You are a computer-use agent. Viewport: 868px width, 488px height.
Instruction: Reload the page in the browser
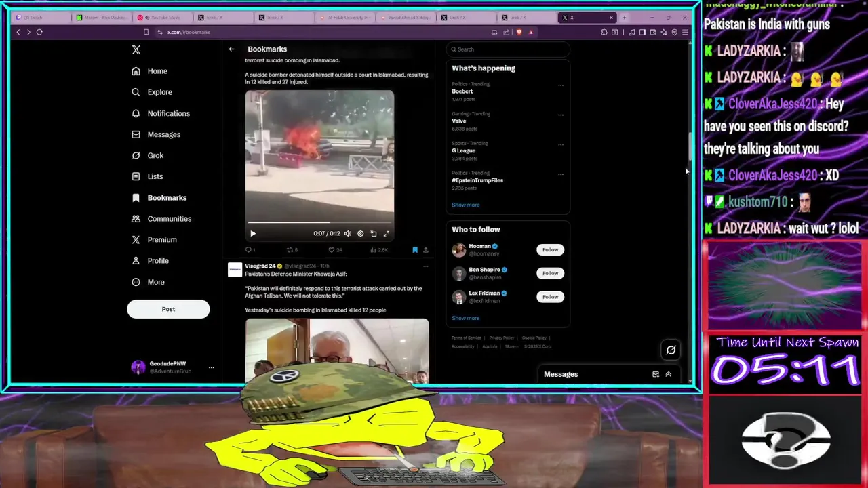(39, 32)
